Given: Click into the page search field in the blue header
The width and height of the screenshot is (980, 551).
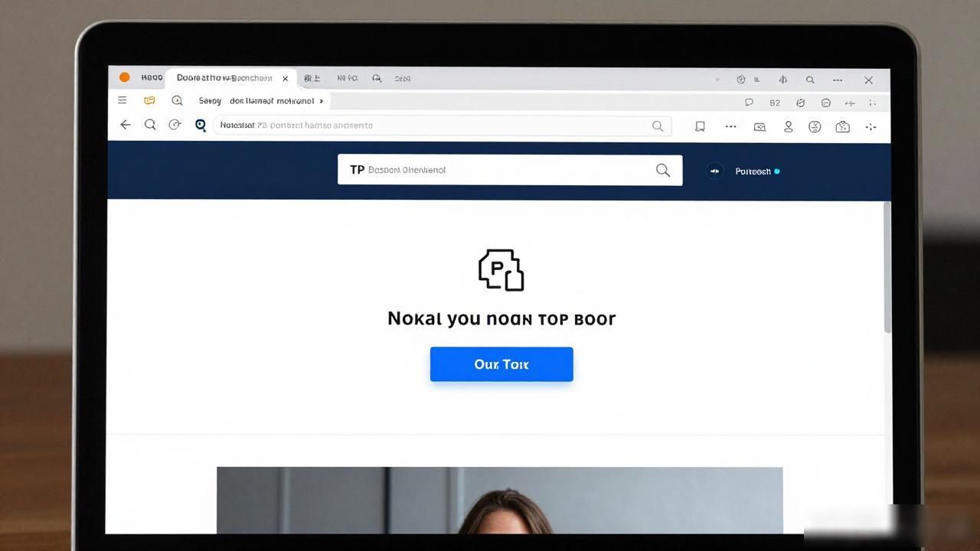Looking at the screenshot, I should pyautogui.click(x=510, y=170).
